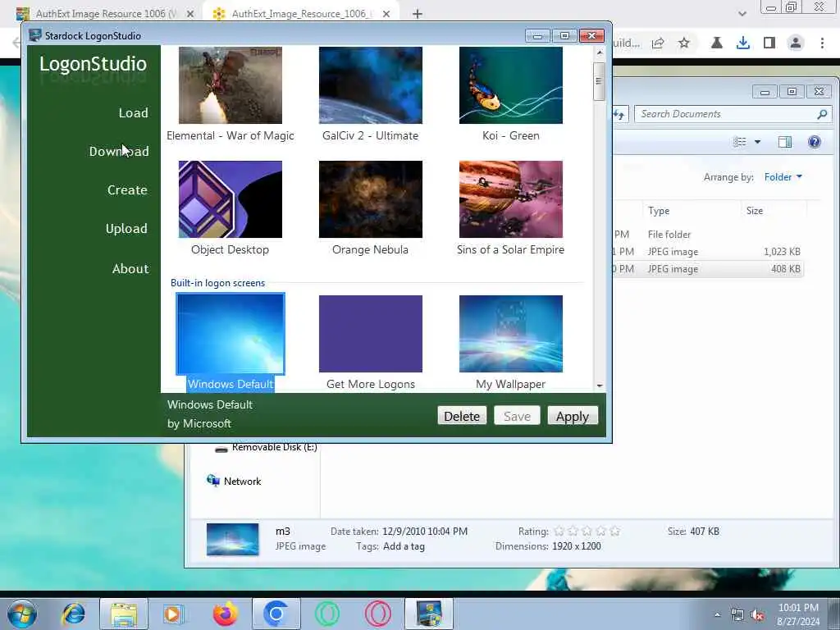Open Explorer help icon

click(815, 142)
